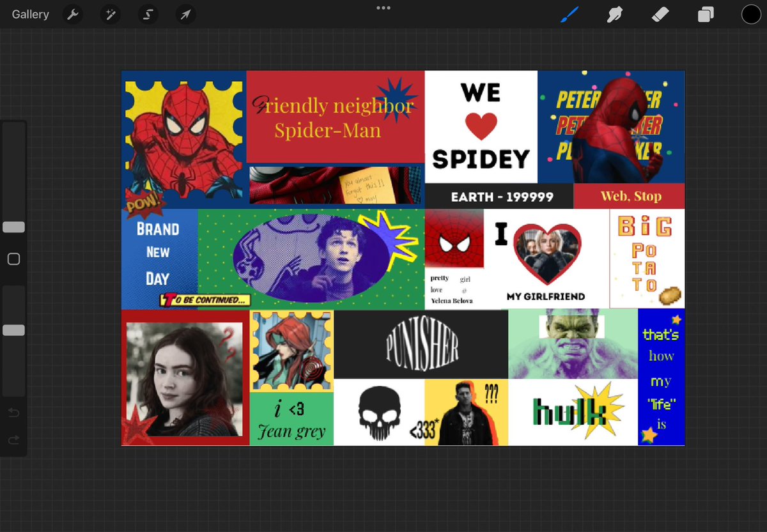Tap the "EARTH - 199999" text on canvas
Screen dimensions: 767x532
pos(502,197)
